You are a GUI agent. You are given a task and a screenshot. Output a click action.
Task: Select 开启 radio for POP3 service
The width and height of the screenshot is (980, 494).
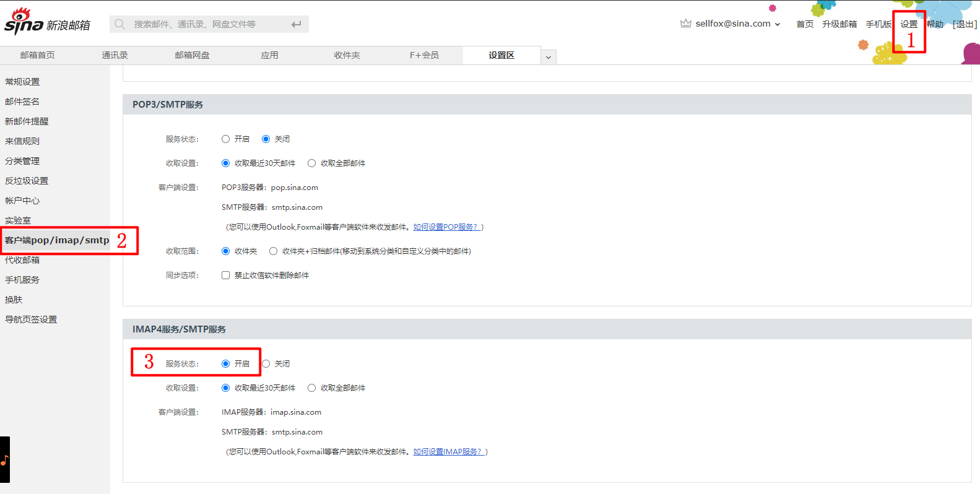click(225, 139)
